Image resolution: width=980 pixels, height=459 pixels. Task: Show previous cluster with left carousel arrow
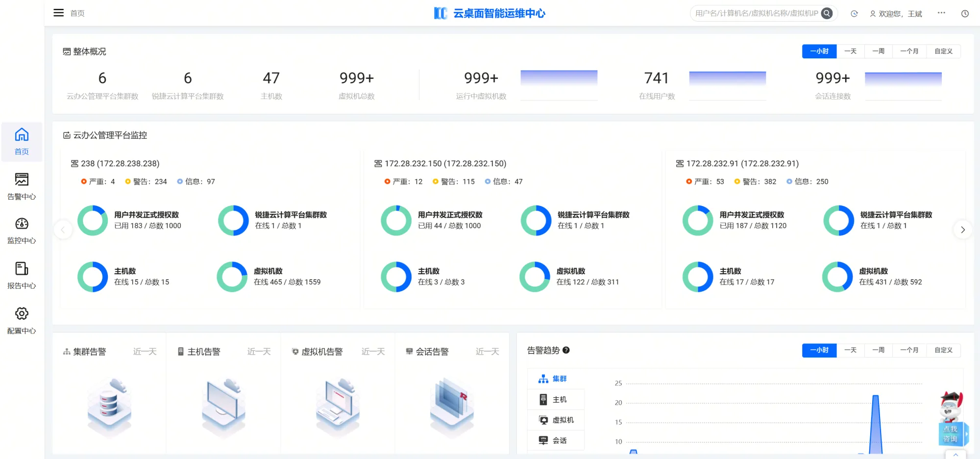[63, 230]
